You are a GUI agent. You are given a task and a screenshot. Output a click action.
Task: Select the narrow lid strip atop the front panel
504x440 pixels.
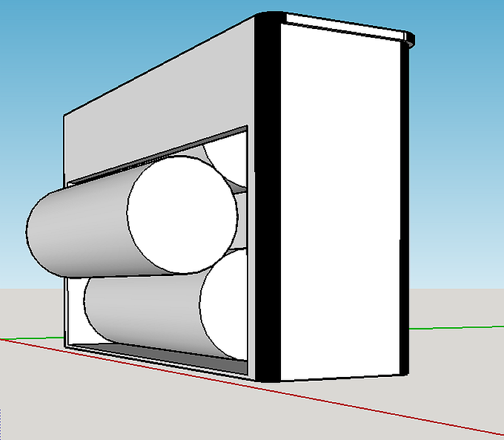coord(343,26)
